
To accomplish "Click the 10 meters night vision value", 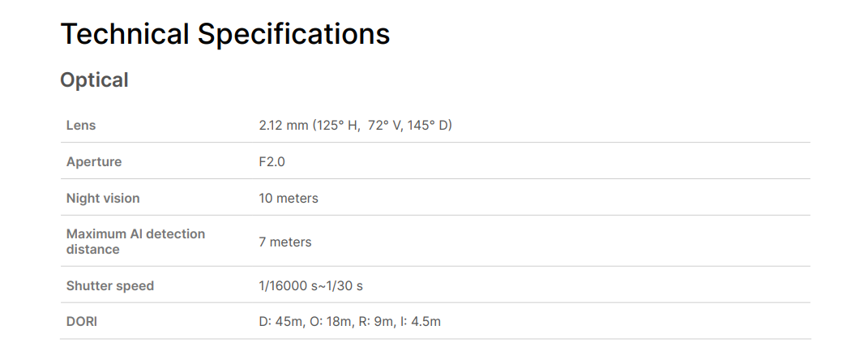I will click(289, 199).
